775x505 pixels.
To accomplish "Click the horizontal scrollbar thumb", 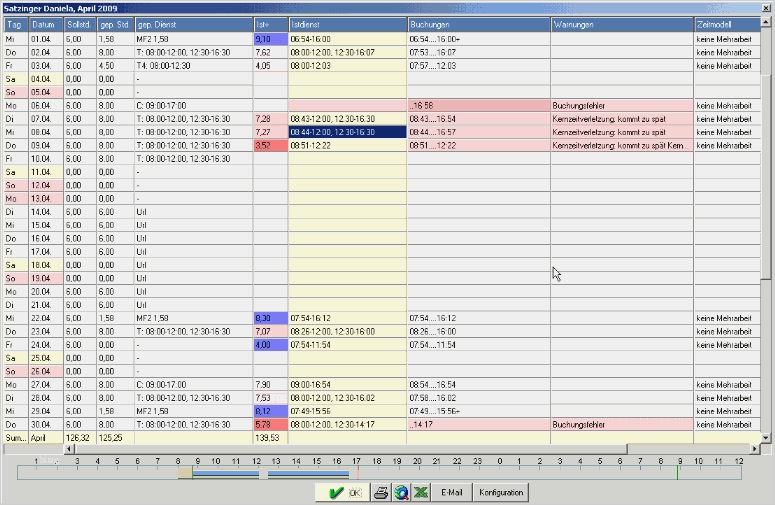I will coord(351,449).
